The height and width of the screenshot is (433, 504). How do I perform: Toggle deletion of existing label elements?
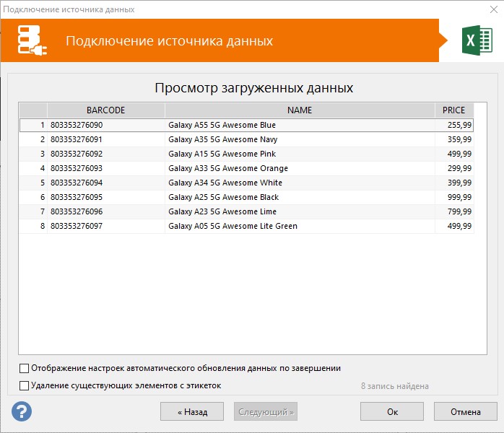pos(25,385)
